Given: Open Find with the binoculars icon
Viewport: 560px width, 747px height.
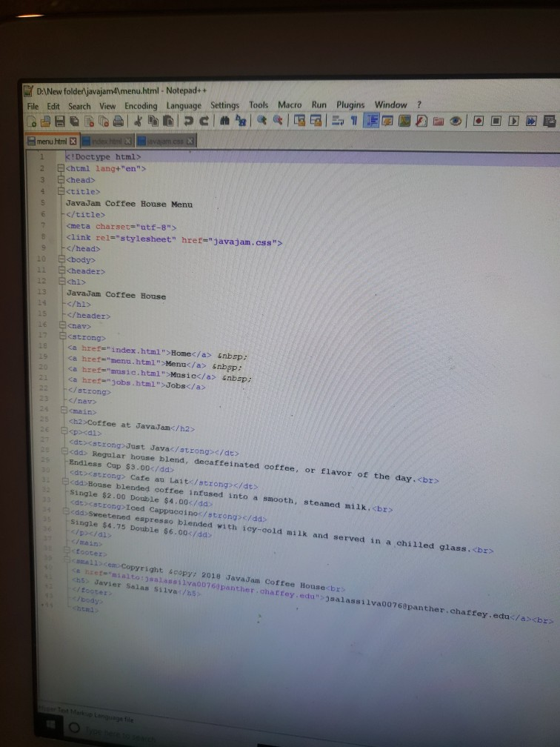Looking at the screenshot, I should click(224, 121).
